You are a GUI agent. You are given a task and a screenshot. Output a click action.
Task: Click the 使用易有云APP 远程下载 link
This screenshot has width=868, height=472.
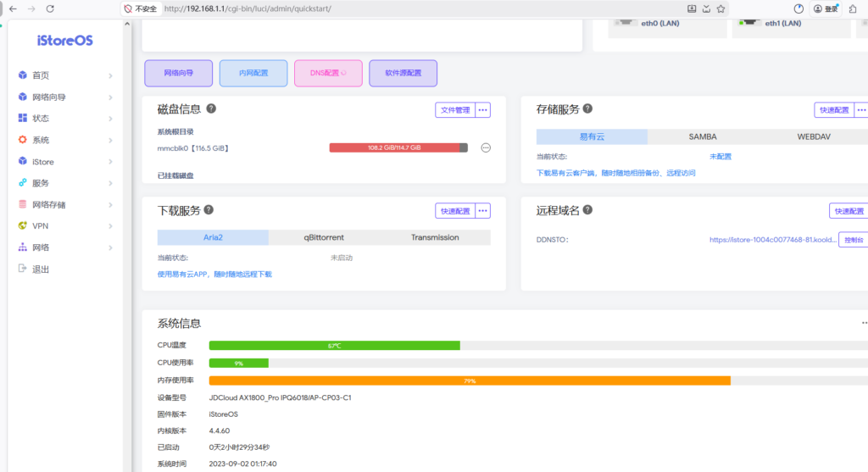click(214, 275)
